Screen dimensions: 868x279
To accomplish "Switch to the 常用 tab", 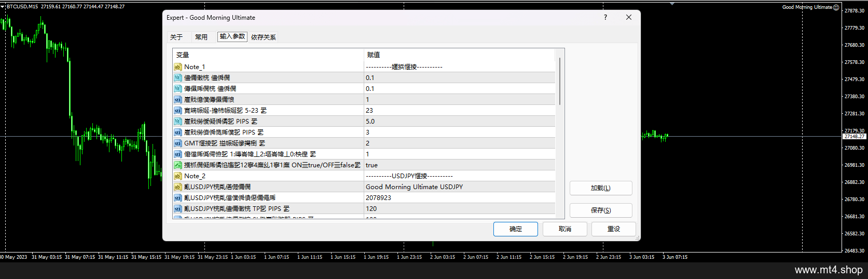I will pyautogui.click(x=201, y=37).
